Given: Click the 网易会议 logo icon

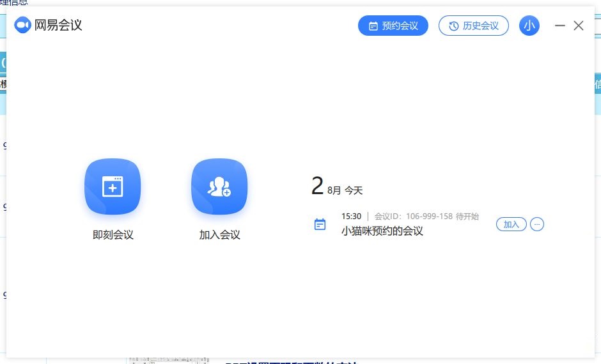Looking at the screenshot, I should [x=22, y=25].
